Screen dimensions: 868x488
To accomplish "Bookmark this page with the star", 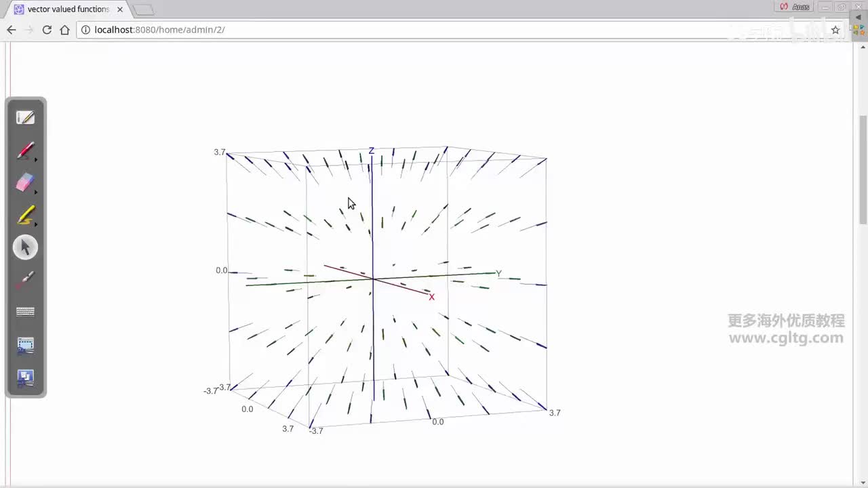I will (x=835, y=30).
